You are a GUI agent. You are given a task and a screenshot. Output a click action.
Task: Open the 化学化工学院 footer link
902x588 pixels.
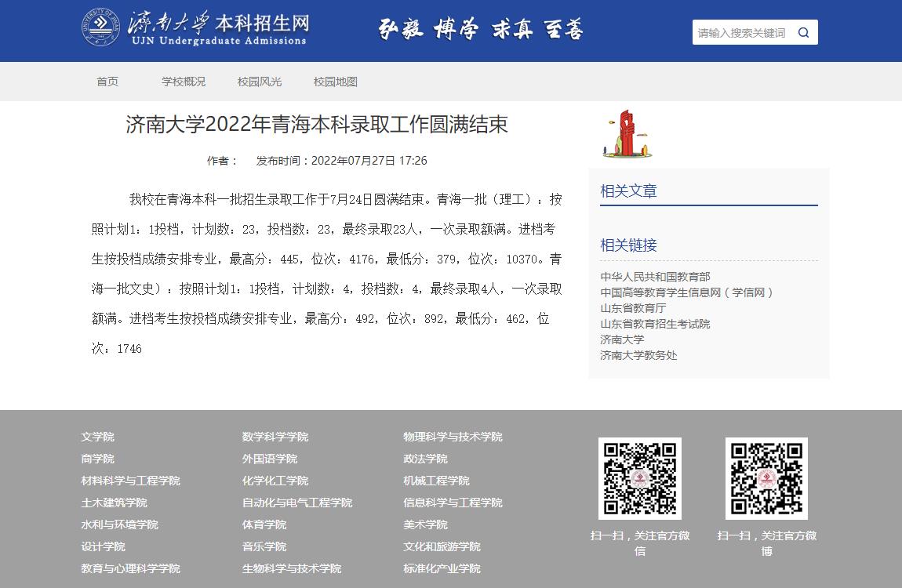click(275, 481)
